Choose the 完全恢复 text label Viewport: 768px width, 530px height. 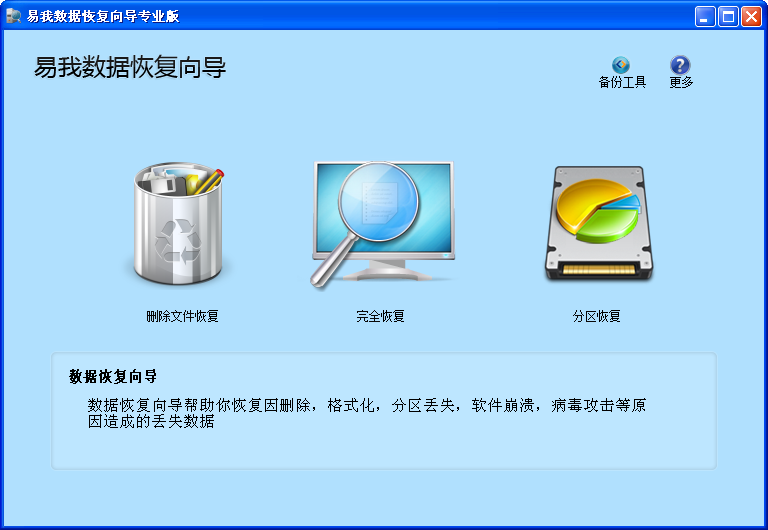coord(381,316)
